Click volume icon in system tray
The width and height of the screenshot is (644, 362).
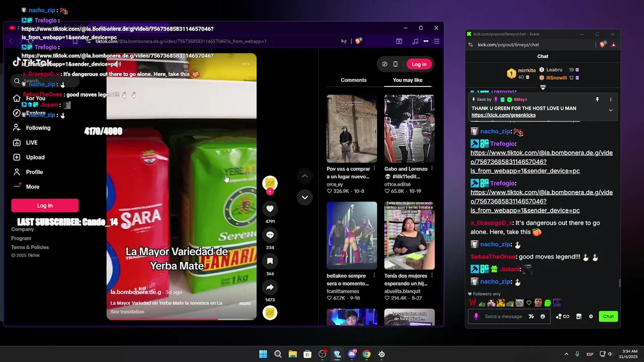pyautogui.click(x=610, y=354)
